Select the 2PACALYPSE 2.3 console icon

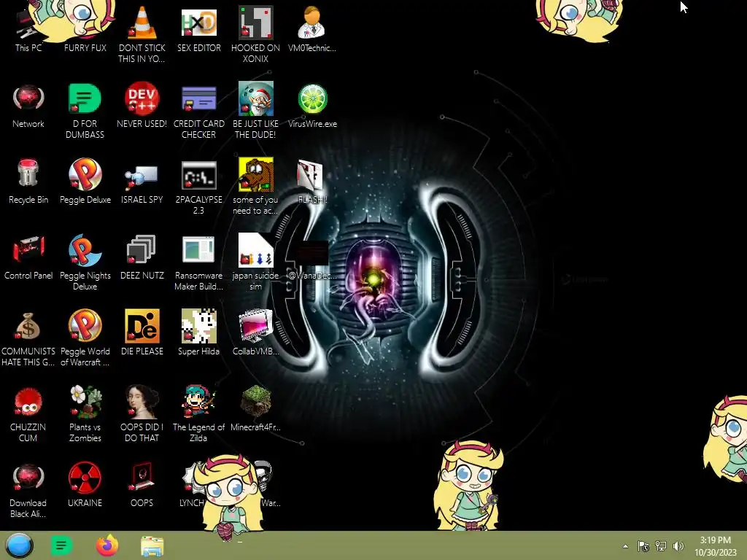(x=198, y=187)
